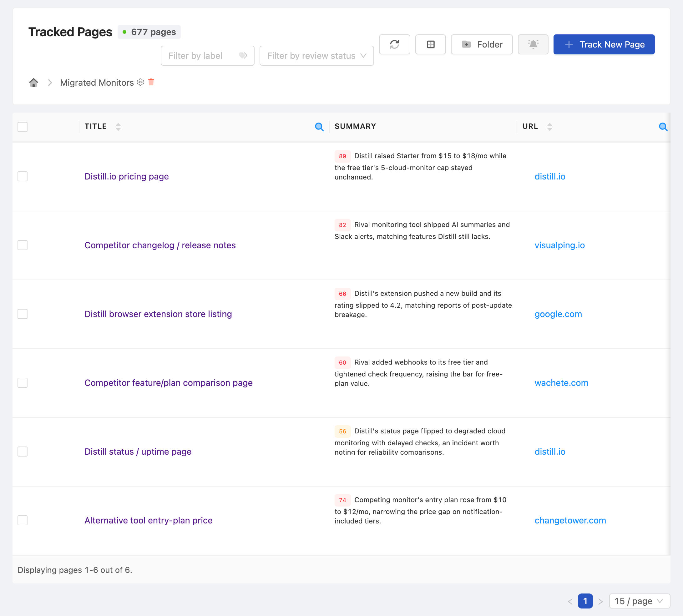The image size is (683, 616).
Task: Search titles with magnifier icon
Action: coord(319,127)
